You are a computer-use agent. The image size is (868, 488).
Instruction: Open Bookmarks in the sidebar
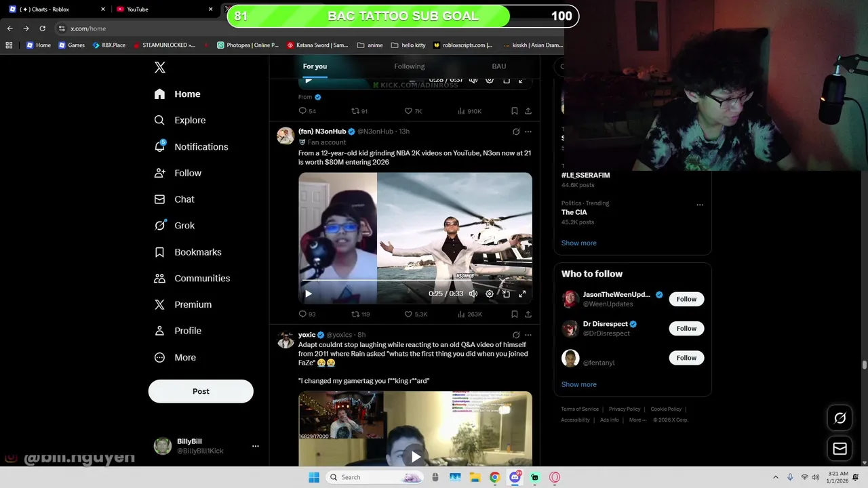(188, 252)
